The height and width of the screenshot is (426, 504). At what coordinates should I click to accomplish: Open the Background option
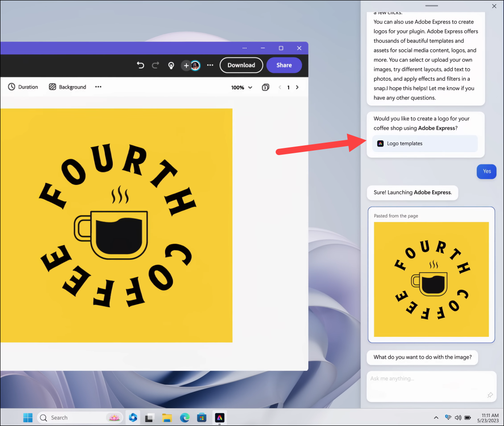(67, 87)
